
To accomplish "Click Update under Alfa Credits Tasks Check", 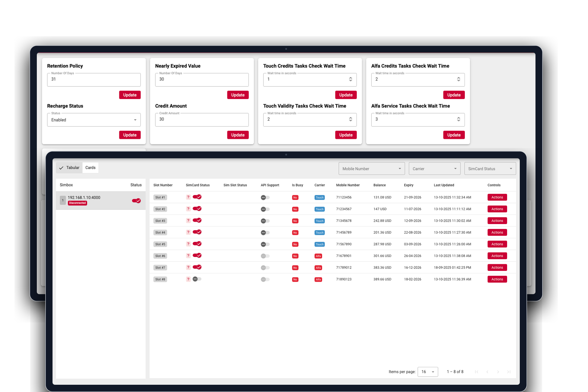I will [x=454, y=95].
